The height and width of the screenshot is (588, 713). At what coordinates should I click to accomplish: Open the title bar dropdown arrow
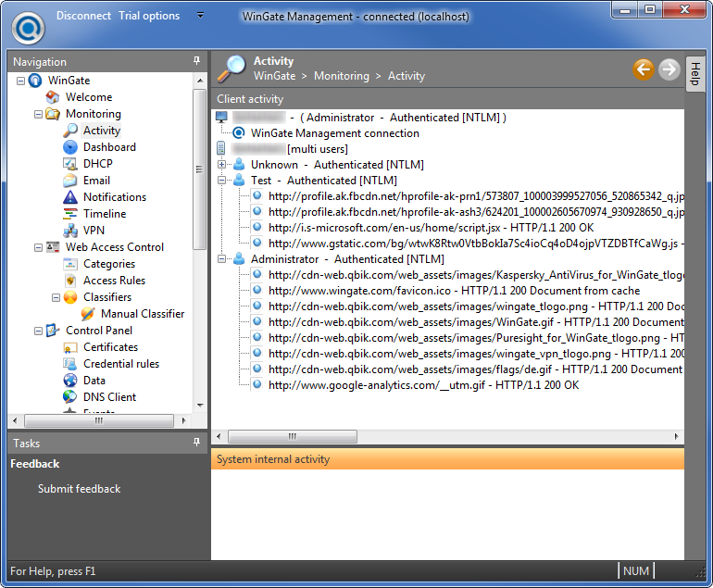point(200,16)
